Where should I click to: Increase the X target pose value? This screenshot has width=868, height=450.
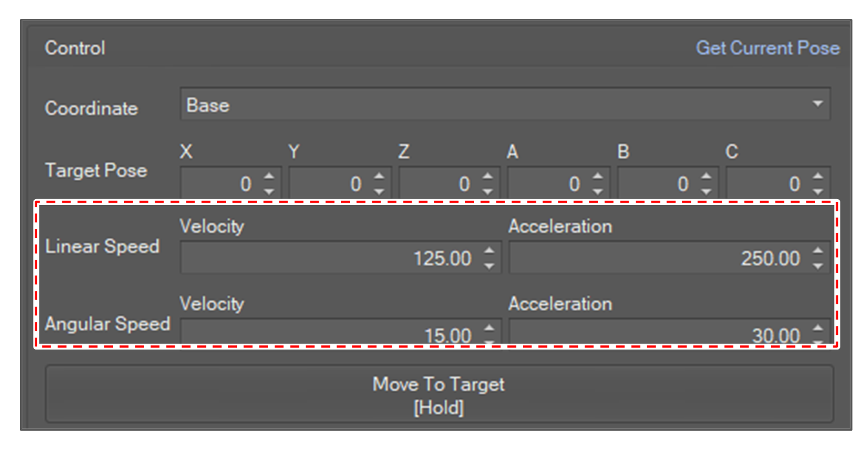coord(269,176)
